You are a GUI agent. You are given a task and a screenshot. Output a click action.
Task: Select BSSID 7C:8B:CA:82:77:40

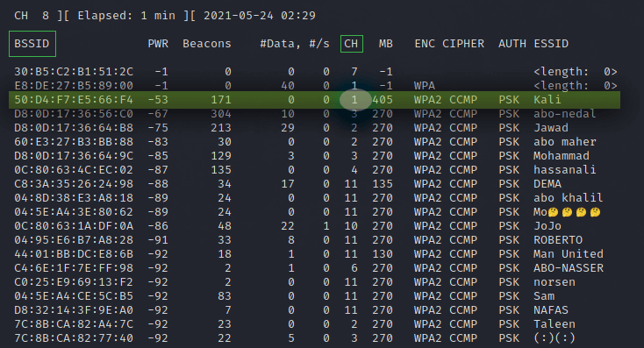[74, 338]
